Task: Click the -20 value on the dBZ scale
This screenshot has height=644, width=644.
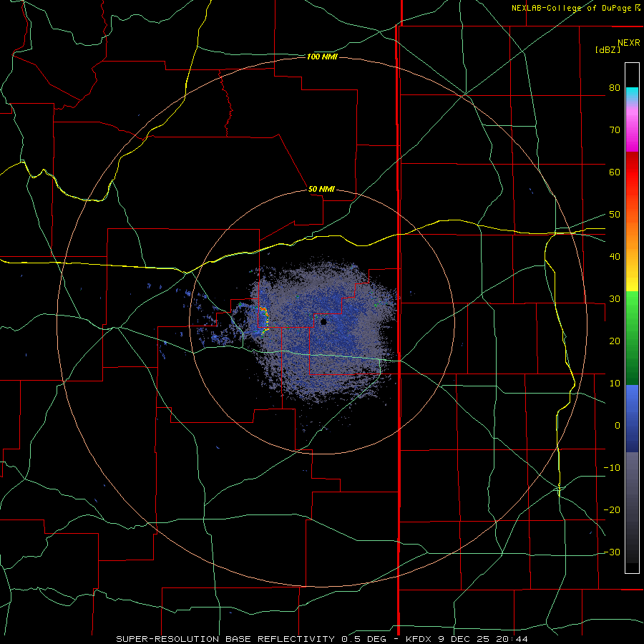Action: (612, 510)
